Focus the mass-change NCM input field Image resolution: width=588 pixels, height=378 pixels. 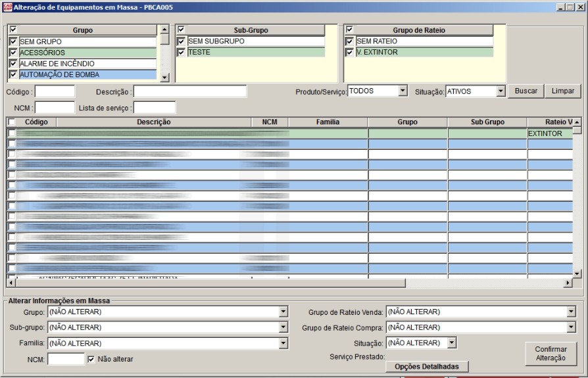point(66,359)
